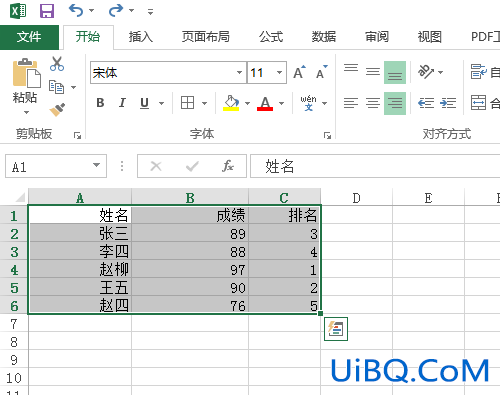The width and height of the screenshot is (500, 395).
Task: Open the Name Box dropdown arrow
Action: (96, 165)
